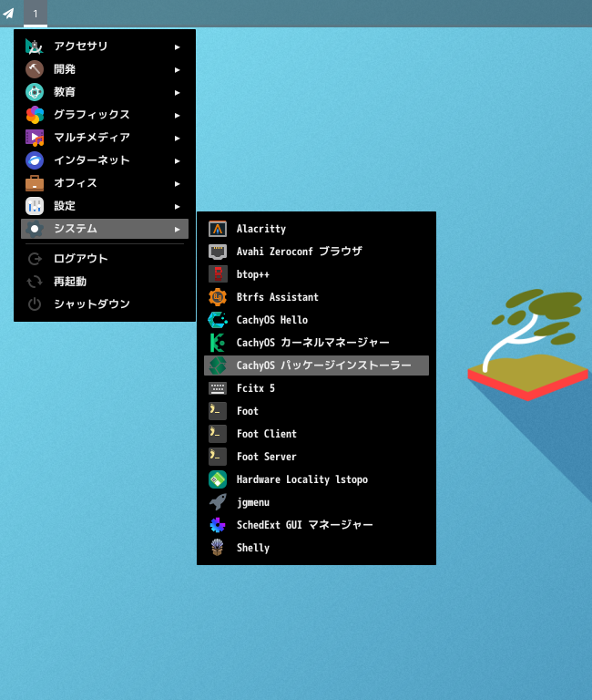Click the CachyOS カーネルマネージャー K icon
This screenshot has height=700, width=592.
pyautogui.click(x=218, y=343)
